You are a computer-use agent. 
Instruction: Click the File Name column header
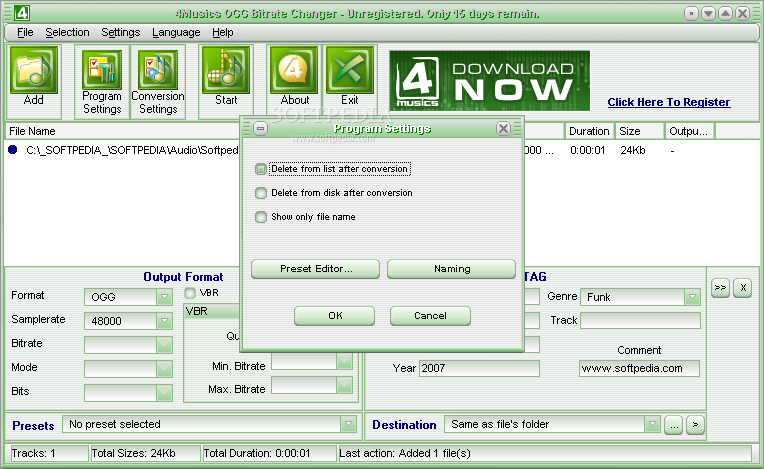122,131
